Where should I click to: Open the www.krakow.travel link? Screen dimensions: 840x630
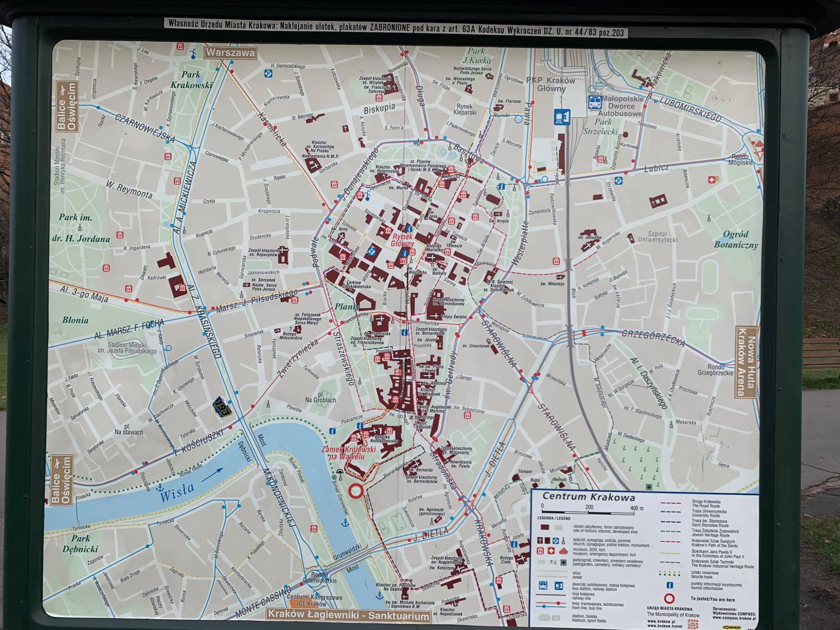click(x=665, y=626)
